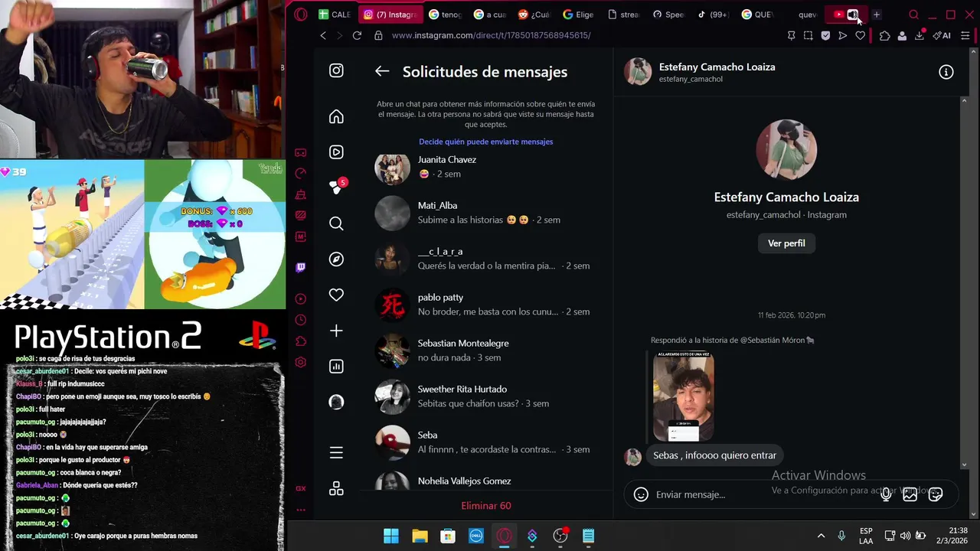Open conversation info icon
The image size is (980, 551).
click(x=946, y=72)
